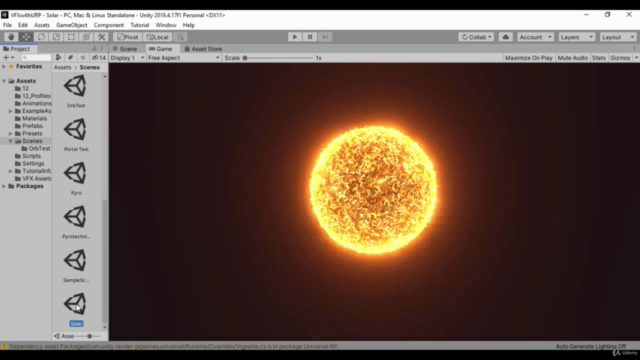Select the Move tool
Screen dimensions: 640x360
point(26,37)
